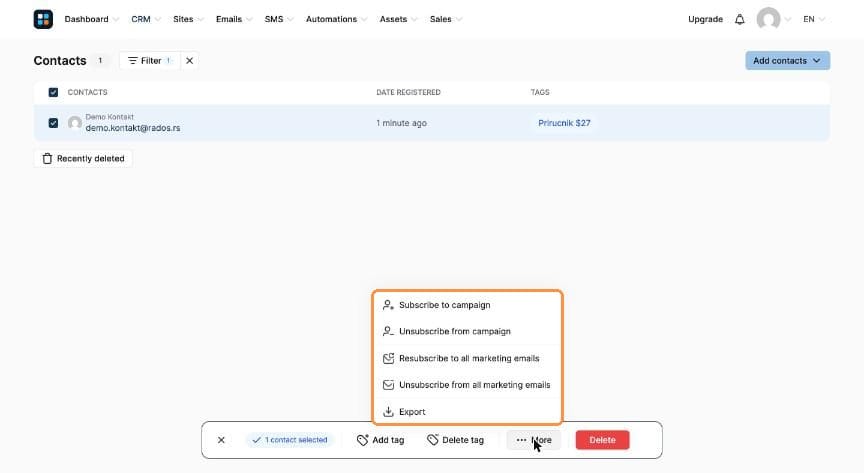This screenshot has width=864, height=473.
Task: Click the '1 minute ago' cell
Action: pos(401,123)
